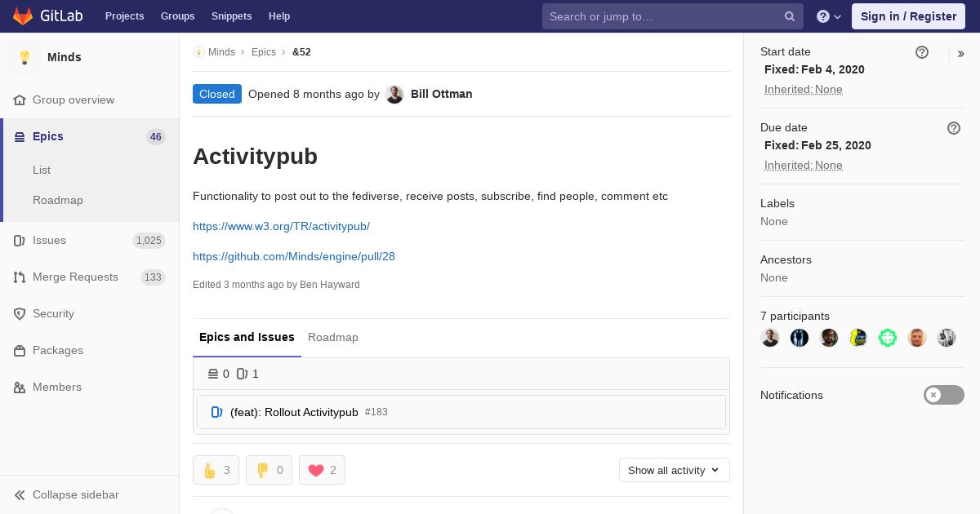
Task: Give thumbs up reaction
Action: [x=216, y=470]
